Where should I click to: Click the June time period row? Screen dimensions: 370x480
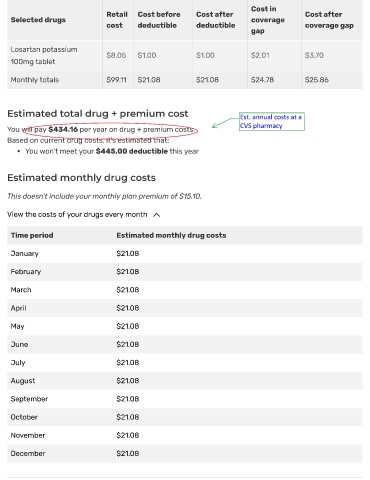coord(185,344)
